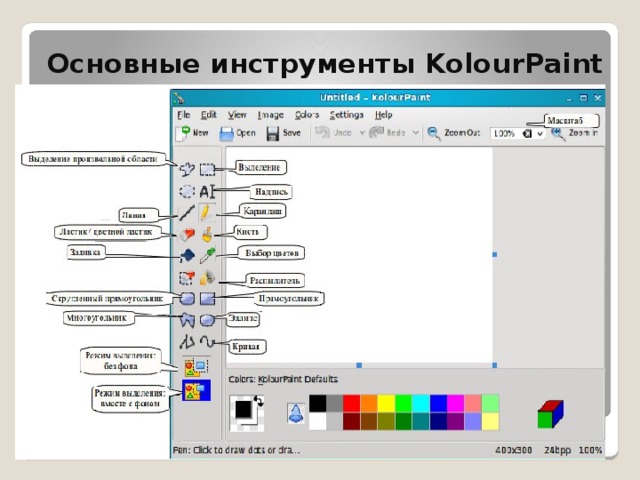Pick the magenta color swatch
Screen dimensions: 640x480
[x=456, y=403]
